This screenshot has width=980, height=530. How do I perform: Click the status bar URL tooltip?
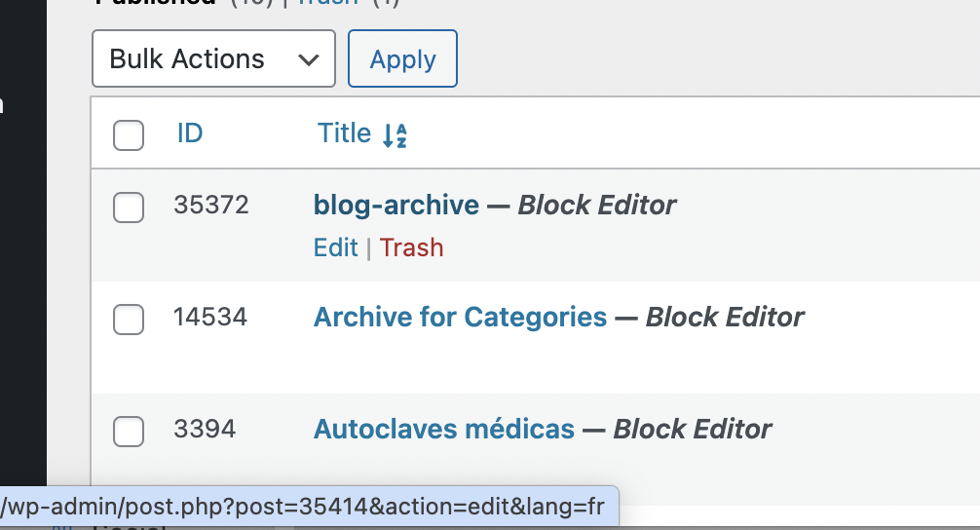(x=310, y=507)
